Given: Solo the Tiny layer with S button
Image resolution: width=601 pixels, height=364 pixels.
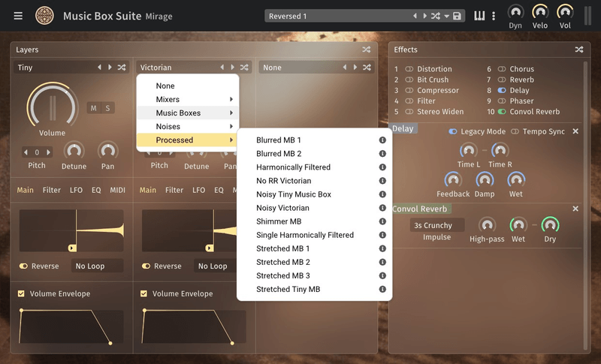Looking at the screenshot, I should click(107, 108).
